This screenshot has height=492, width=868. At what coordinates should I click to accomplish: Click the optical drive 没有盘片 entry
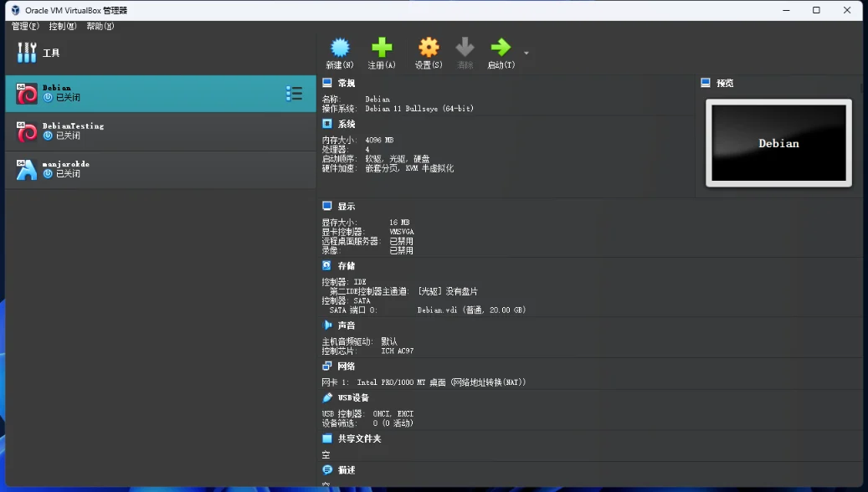pos(449,291)
